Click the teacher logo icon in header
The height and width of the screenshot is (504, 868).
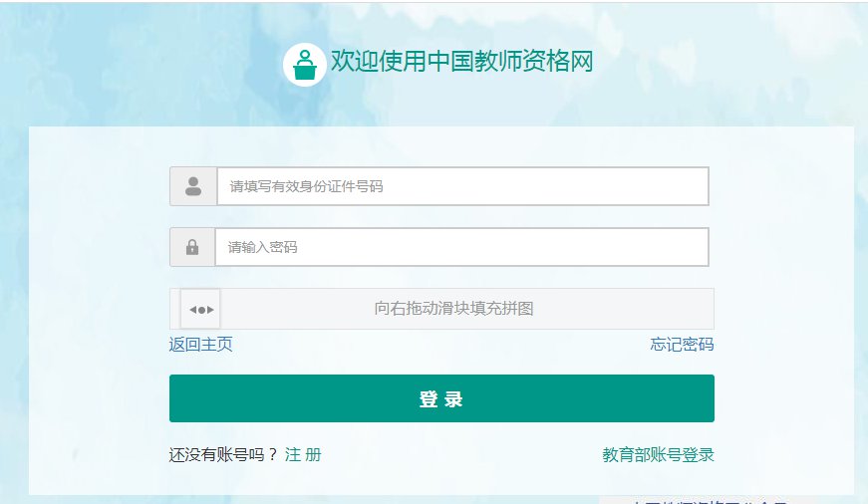[x=304, y=65]
